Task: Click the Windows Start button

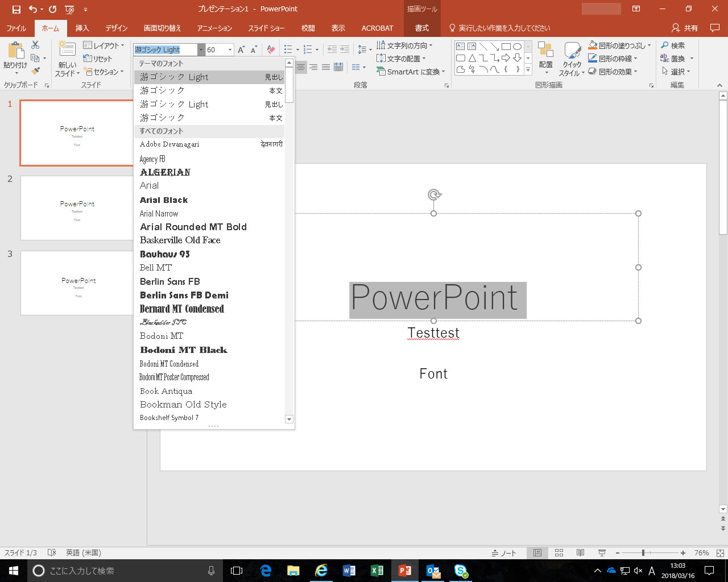Action: coord(14,571)
